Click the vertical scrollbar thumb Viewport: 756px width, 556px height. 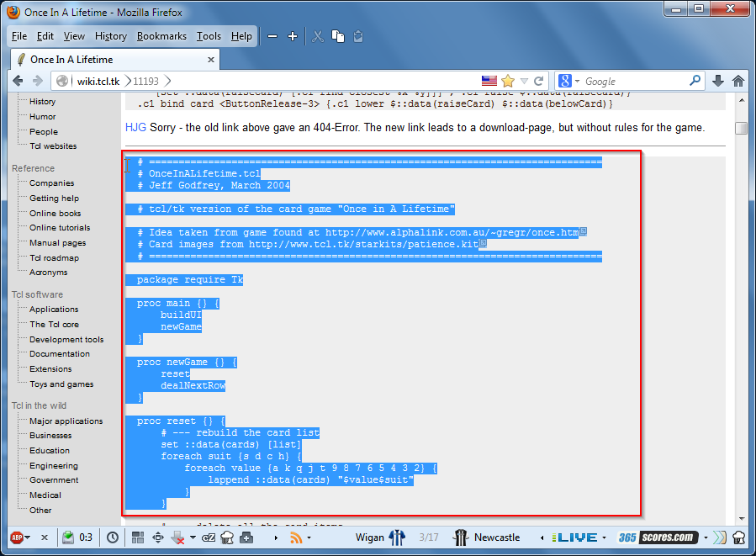741,128
